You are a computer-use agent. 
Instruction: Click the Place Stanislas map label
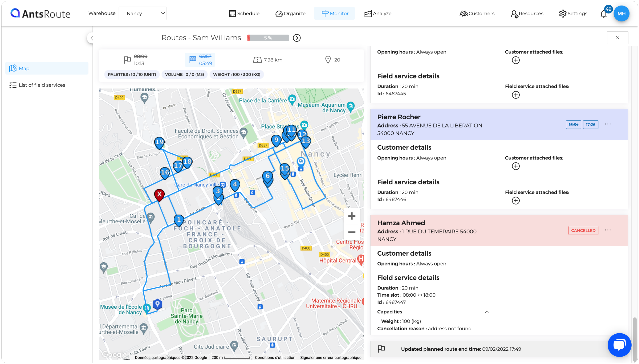coord(280,126)
